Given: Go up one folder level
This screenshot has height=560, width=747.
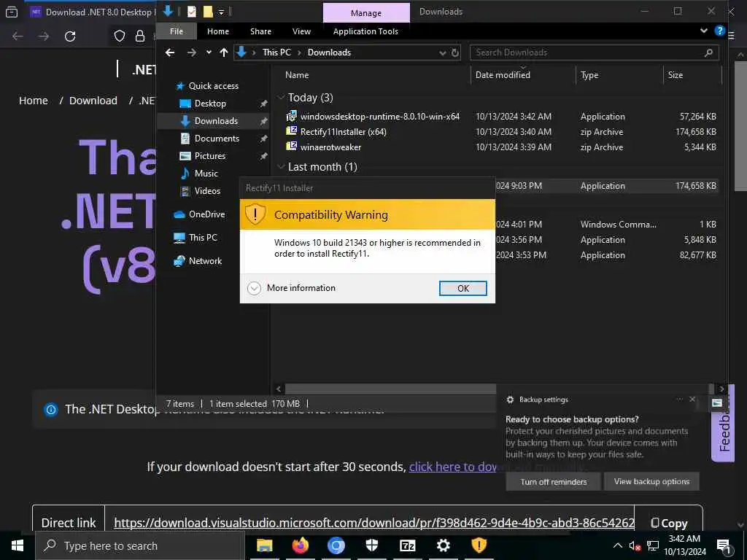Looking at the screenshot, I should coord(224,52).
